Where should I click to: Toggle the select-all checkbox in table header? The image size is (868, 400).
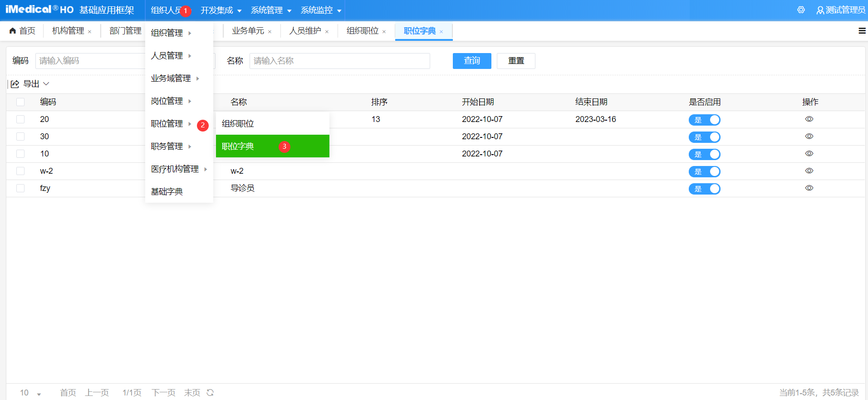pos(20,102)
